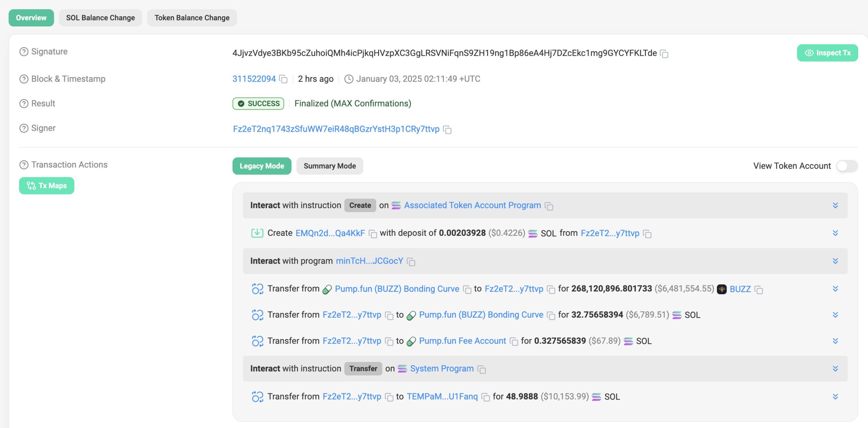This screenshot has height=428, width=868.
Task: Open signer Fz2eT2nq1743zSfuWW7eiR48qBGzrYstH3p1CRy7ttvp profile
Action: point(336,128)
